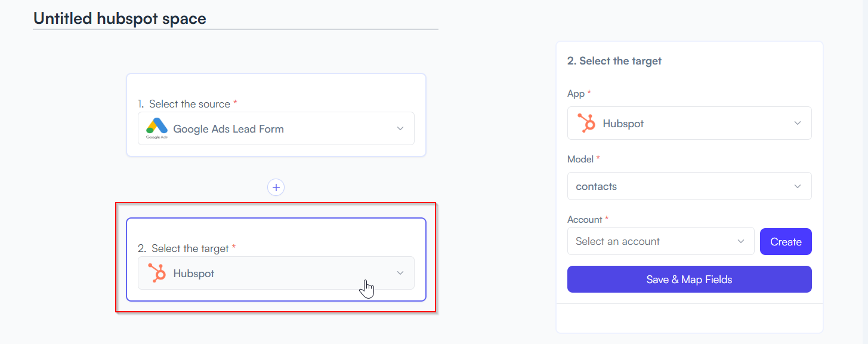Click the Google Ads logo icon
868x344 pixels.
[x=157, y=128]
